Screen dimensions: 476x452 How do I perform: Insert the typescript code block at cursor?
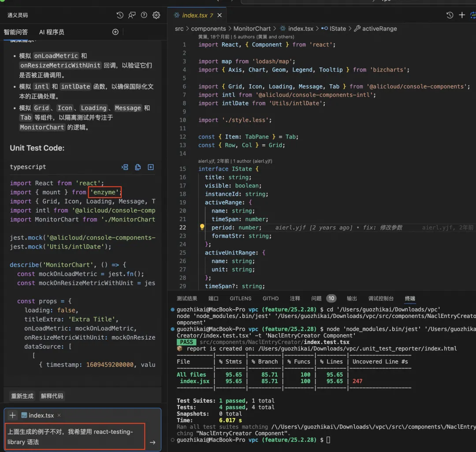[125, 167]
